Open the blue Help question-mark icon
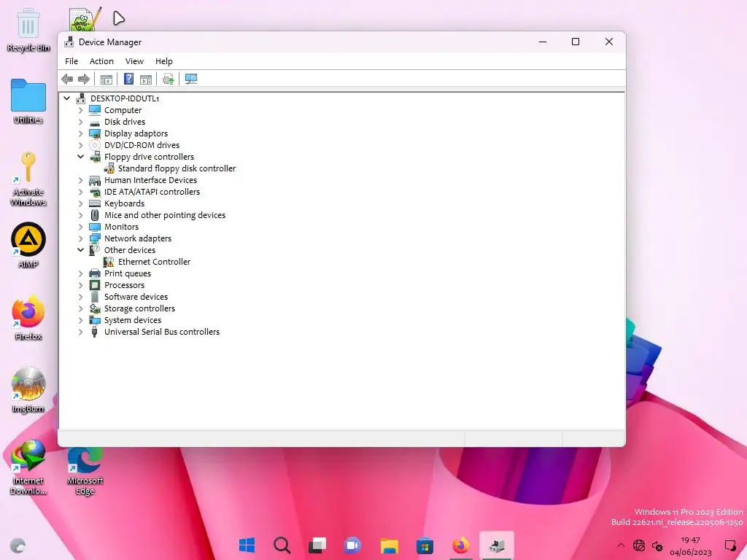Image resolution: width=747 pixels, height=560 pixels. (x=128, y=79)
